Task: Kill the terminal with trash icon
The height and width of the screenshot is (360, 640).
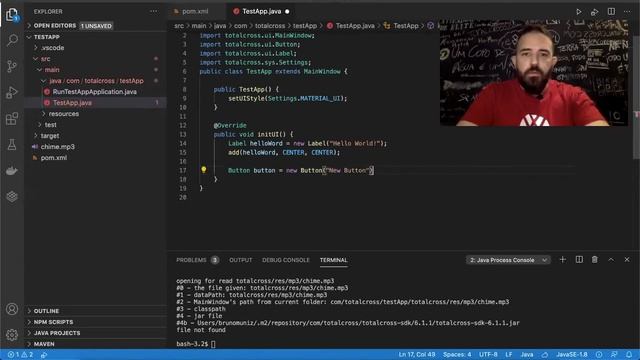Action: click(x=595, y=260)
